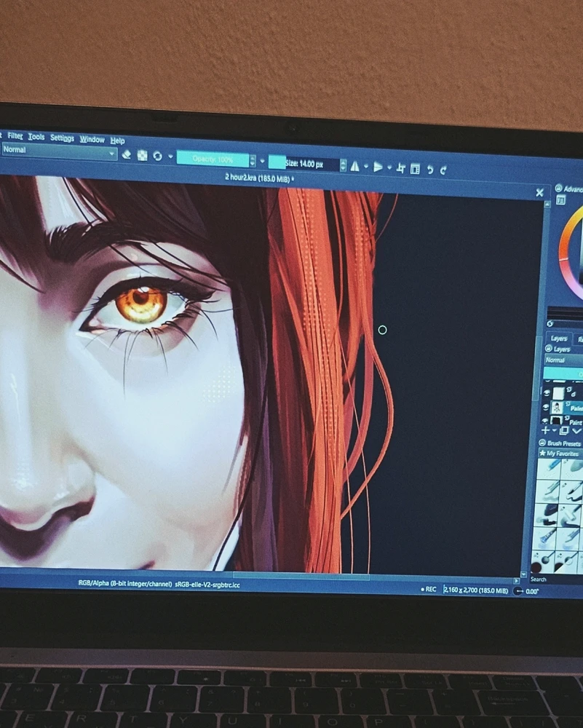Open the Settings menu
The height and width of the screenshot is (728, 583).
click(x=62, y=138)
